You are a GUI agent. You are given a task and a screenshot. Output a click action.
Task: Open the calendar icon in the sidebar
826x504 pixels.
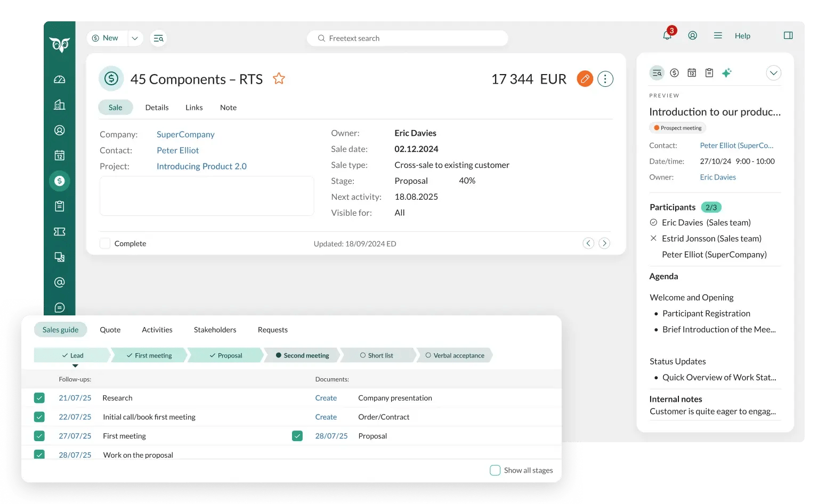(60, 155)
